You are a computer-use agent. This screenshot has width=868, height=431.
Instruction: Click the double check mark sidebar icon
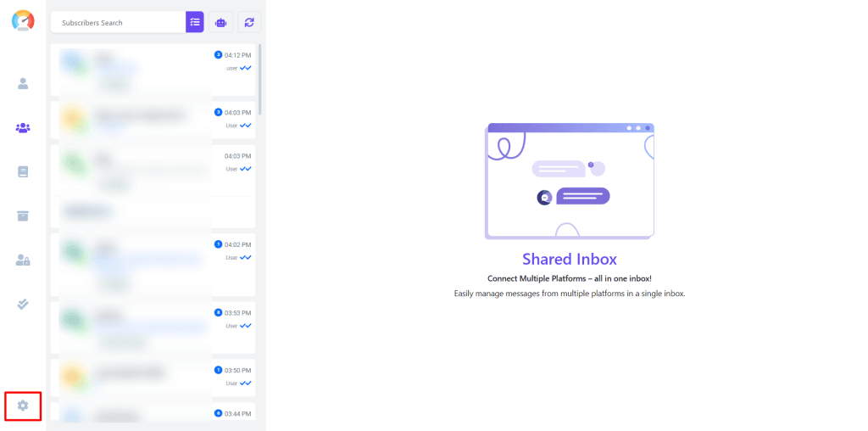[x=23, y=304]
